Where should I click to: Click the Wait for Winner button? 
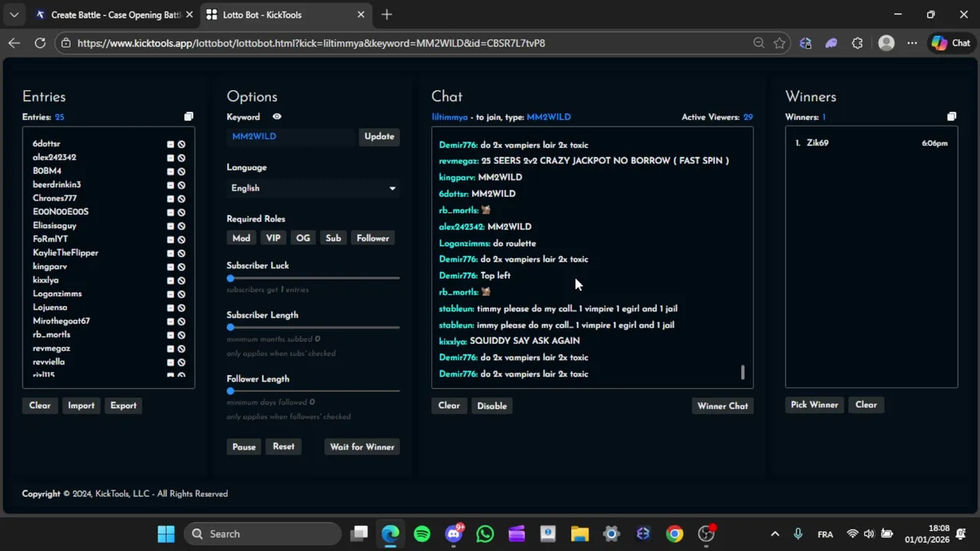pos(362,447)
